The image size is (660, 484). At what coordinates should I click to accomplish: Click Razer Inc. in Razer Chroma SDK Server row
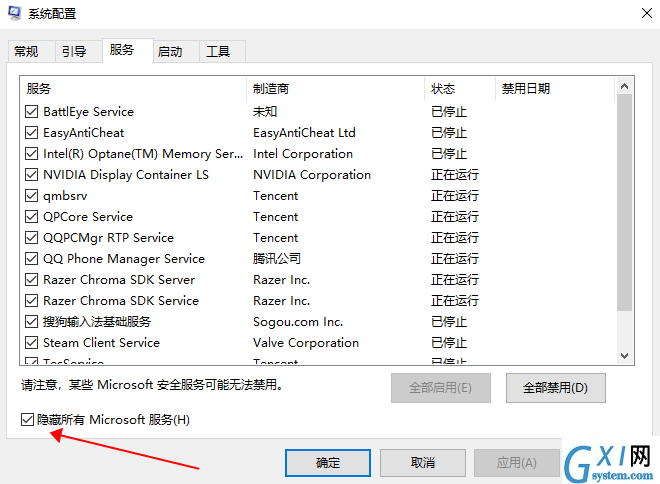click(x=282, y=280)
